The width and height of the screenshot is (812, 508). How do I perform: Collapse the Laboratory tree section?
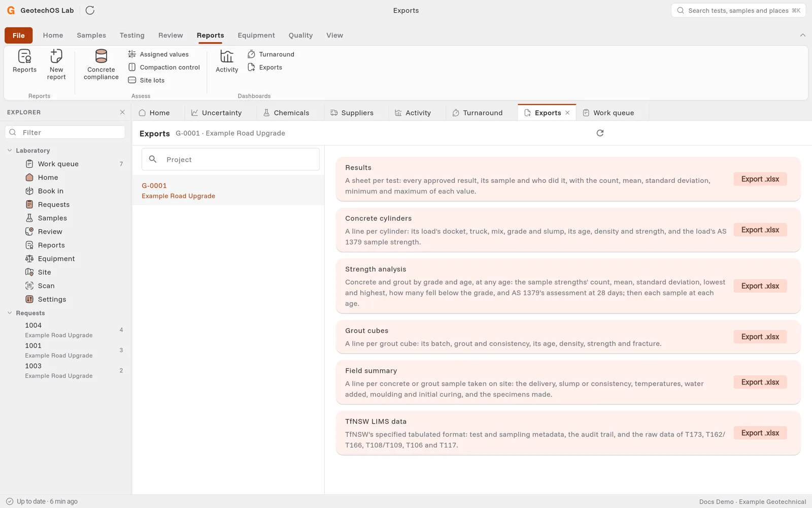coord(10,150)
